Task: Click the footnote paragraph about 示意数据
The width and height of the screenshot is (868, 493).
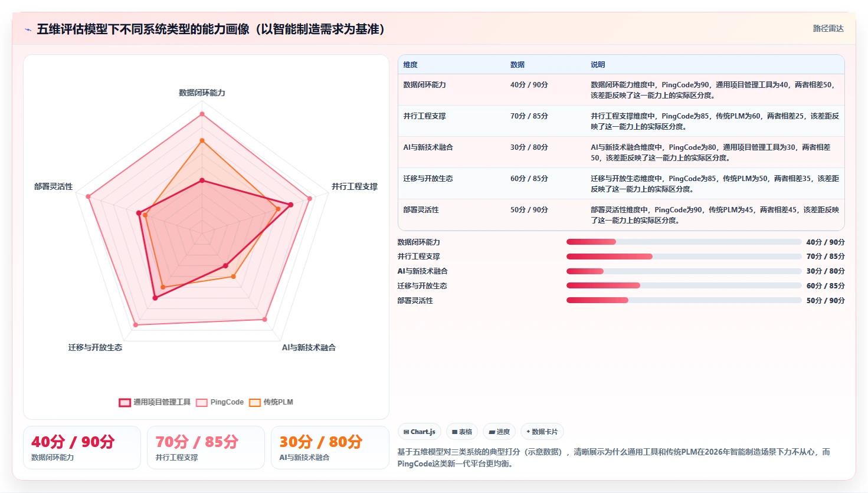Action: 614,458
